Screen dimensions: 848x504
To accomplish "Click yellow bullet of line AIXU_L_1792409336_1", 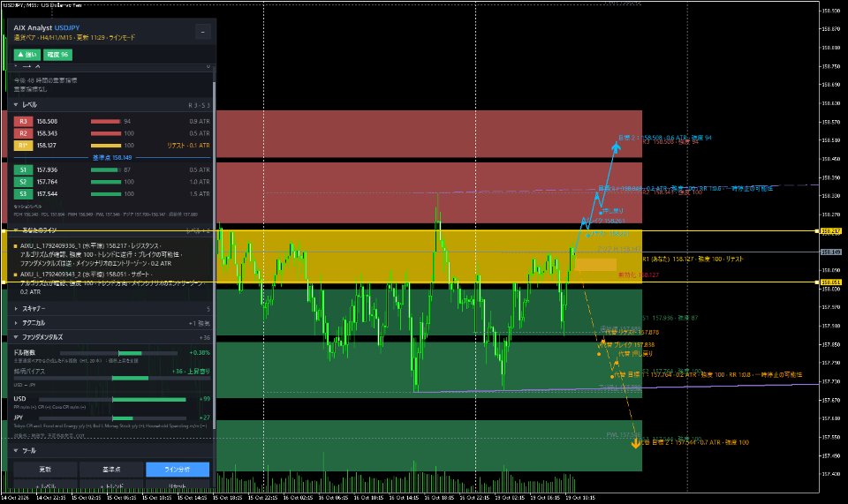I will [16, 245].
